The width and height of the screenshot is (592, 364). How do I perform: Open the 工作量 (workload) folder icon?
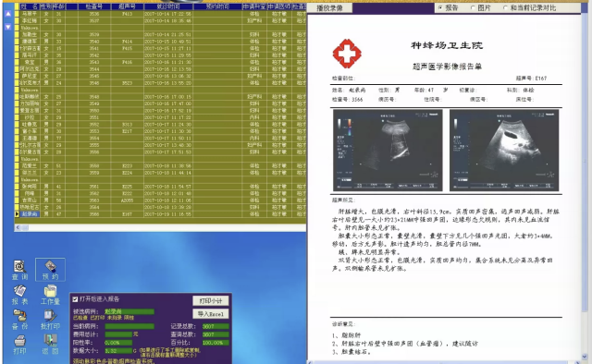pyautogui.click(x=50, y=295)
